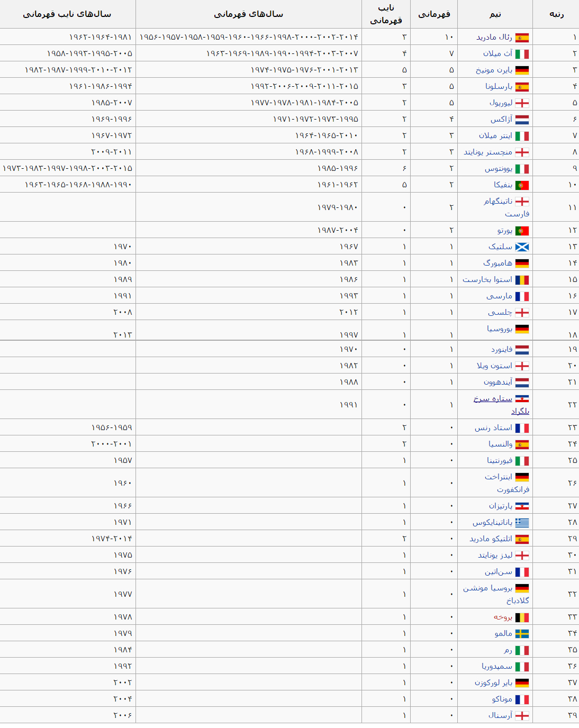Image resolution: width=579 pixels, height=728 pixels.
Task: Select runner-up years cell ۱۹۷۴-۲۰۱۴
Action: pos(68,539)
